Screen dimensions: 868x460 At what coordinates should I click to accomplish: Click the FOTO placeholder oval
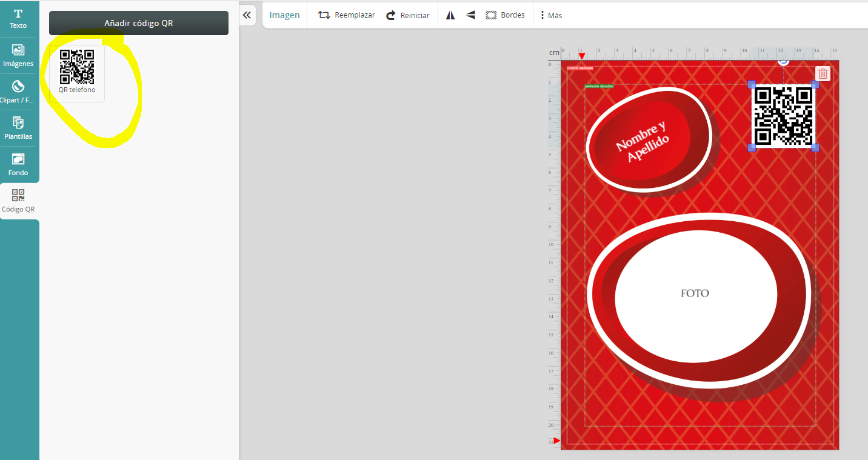click(695, 293)
